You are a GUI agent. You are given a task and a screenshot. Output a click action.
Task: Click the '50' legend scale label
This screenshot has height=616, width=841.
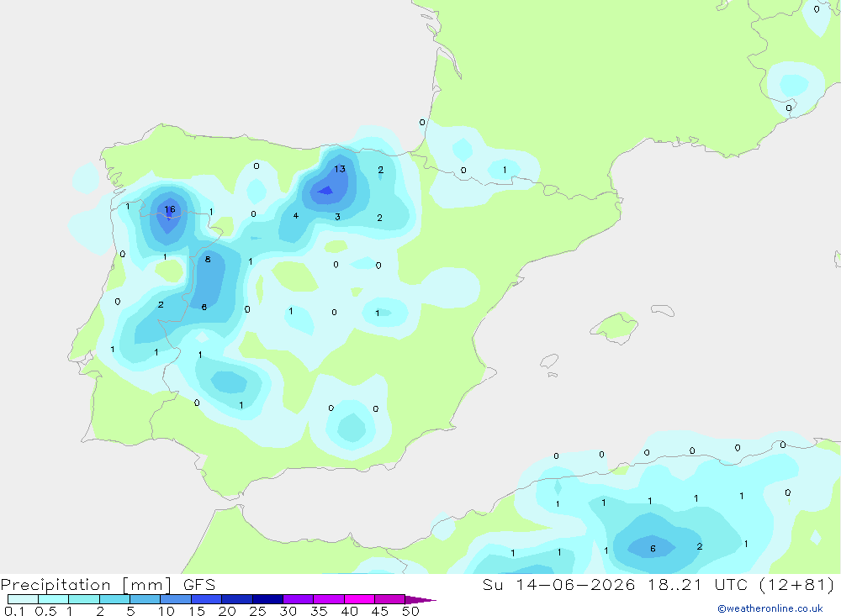410,611
